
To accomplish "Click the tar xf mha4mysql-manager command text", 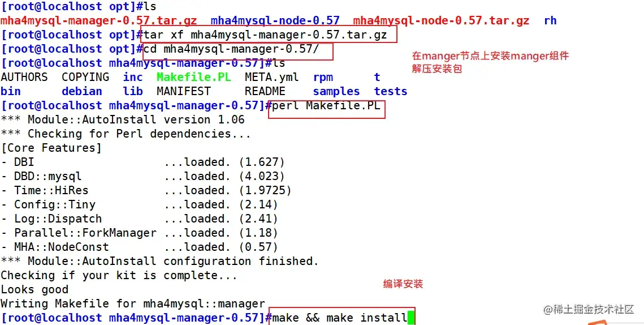I will click(x=265, y=35).
